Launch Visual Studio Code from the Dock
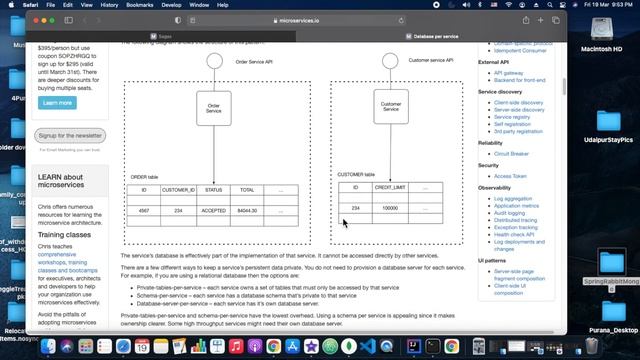The height and width of the screenshot is (360, 640). pyautogui.click(x=368, y=347)
